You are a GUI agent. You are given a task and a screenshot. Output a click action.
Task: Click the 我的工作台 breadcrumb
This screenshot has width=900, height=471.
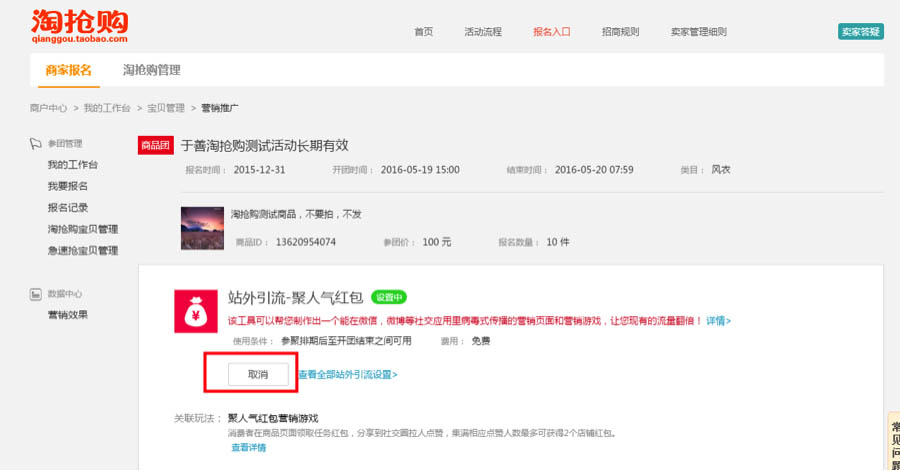107,108
